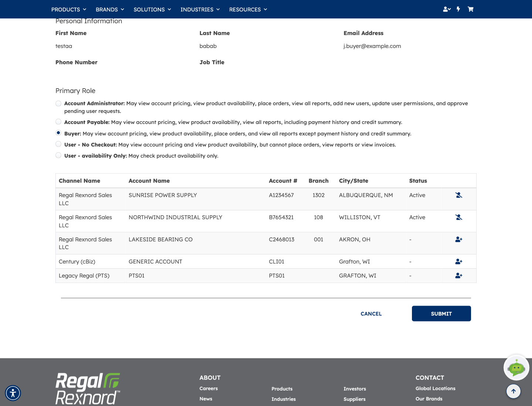Open the user account icon menu
The height and width of the screenshot is (406, 532).
click(x=447, y=9)
